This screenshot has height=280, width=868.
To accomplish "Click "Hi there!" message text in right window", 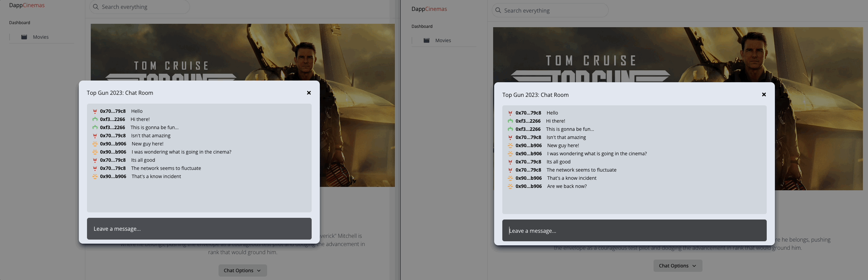I will click(x=556, y=121).
